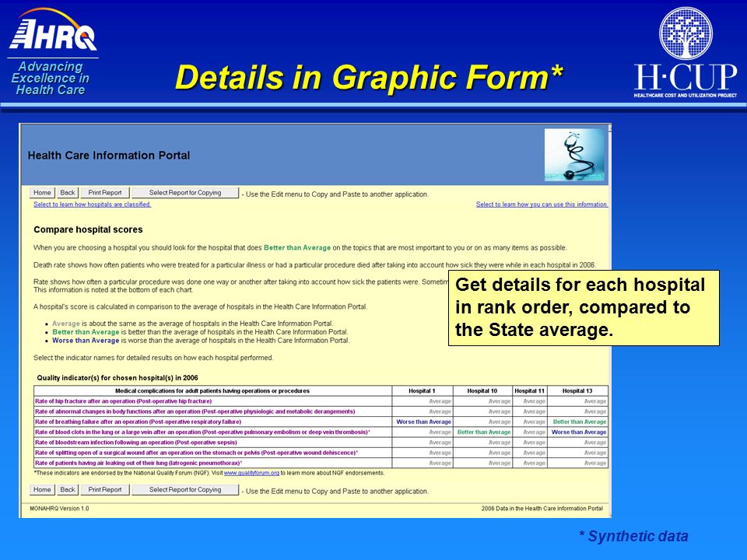Image resolution: width=747 pixels, height=560 pixels.
Task: Click the top Home button
Action: [x=42, y=193]
